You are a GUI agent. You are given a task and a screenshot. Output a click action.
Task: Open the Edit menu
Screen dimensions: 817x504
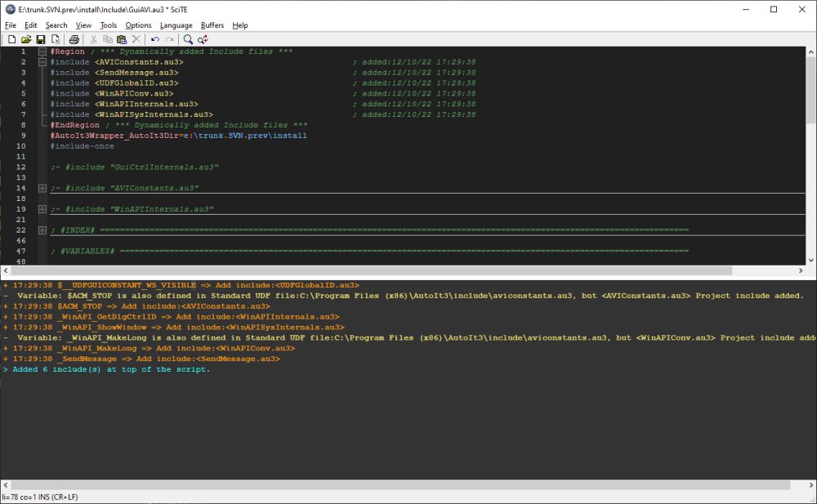31,25
